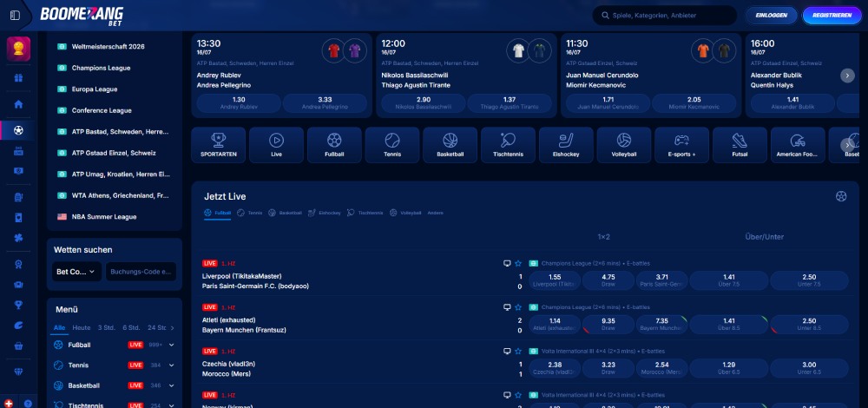Viewport: 868px width, 408px height.
Task: Favorite the Atleti vs Bayern Munchen match star
Action: click(518, 307)
